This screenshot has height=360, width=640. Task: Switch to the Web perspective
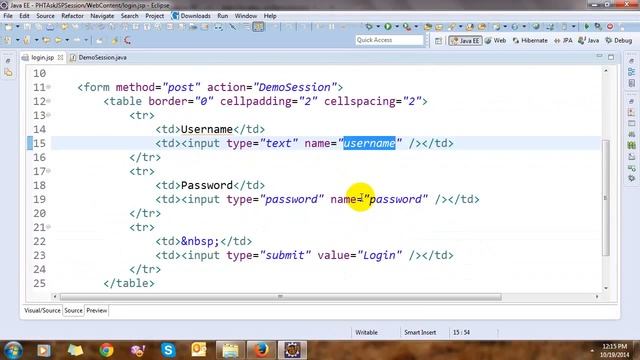coord(496,40)
